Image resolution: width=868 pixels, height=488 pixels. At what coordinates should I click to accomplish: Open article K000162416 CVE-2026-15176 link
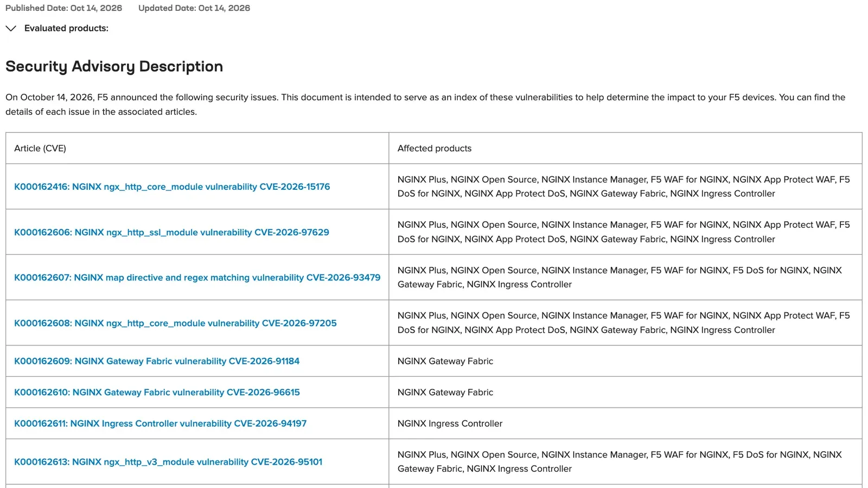[172, 187]
